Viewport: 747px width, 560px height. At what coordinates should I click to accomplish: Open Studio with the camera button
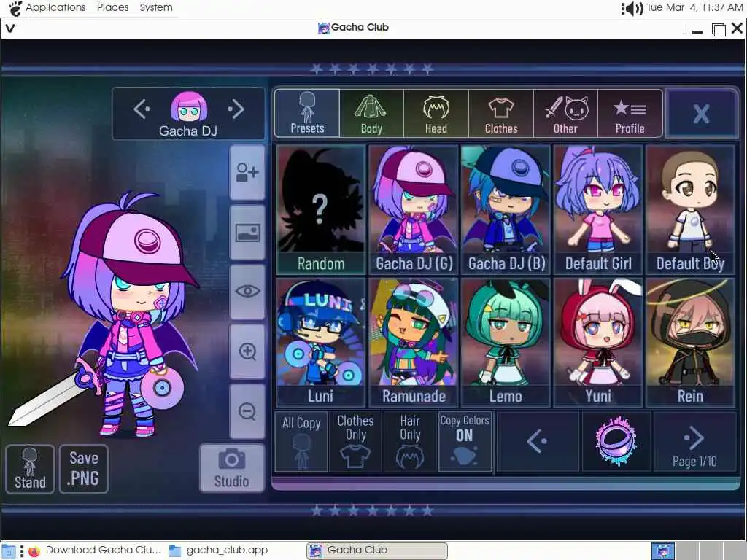click(x=231, y=468)
